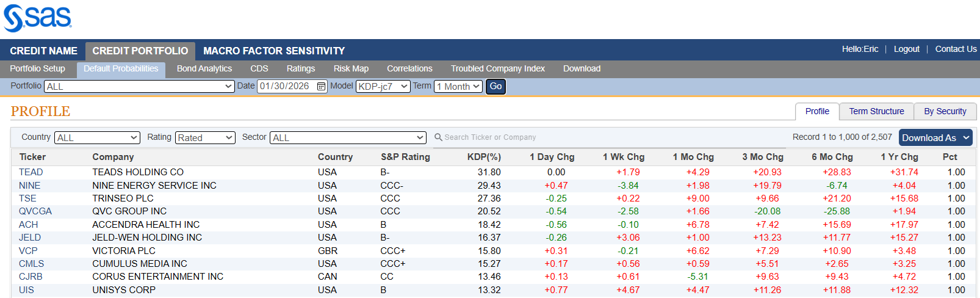This screenshot has height=298, width=980.
Task: Click the TEAD ticker link
Action: (x=31, y=172)
